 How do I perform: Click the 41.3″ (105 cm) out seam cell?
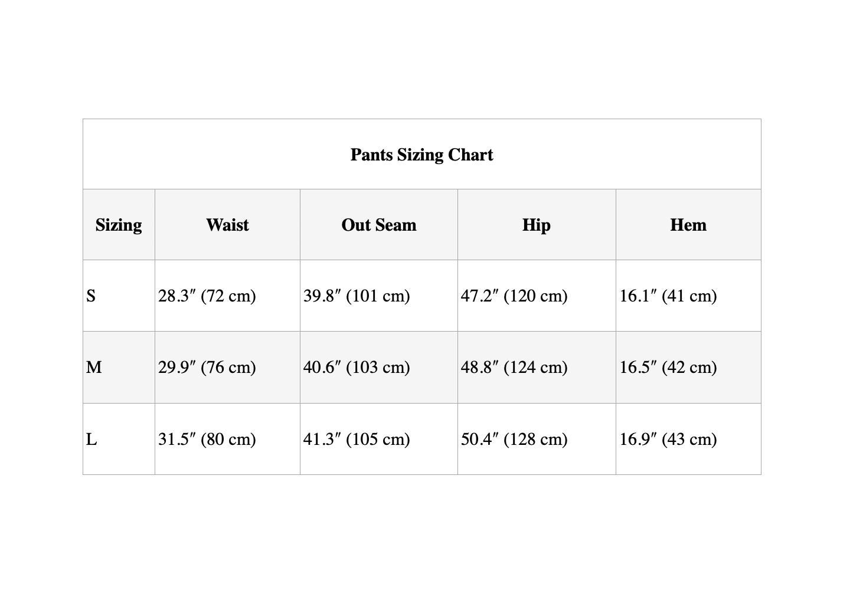[379, 439]
